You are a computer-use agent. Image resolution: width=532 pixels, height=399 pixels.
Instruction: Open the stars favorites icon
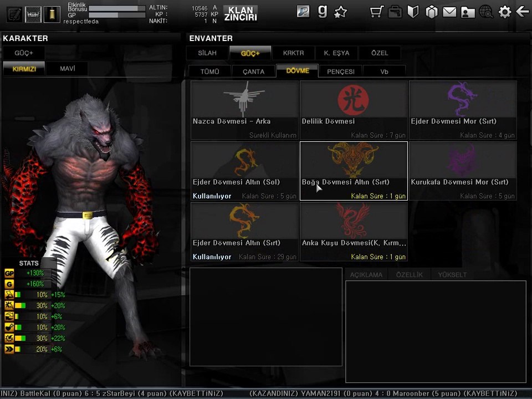click(341, 12)
